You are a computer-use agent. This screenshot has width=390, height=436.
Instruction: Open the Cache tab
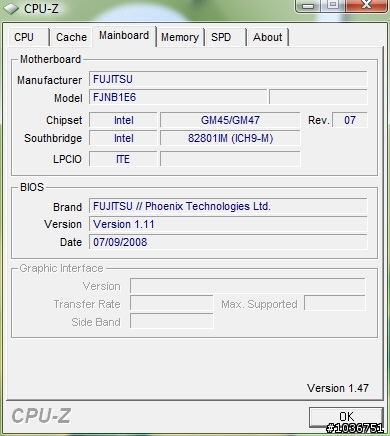coord(71,37)
